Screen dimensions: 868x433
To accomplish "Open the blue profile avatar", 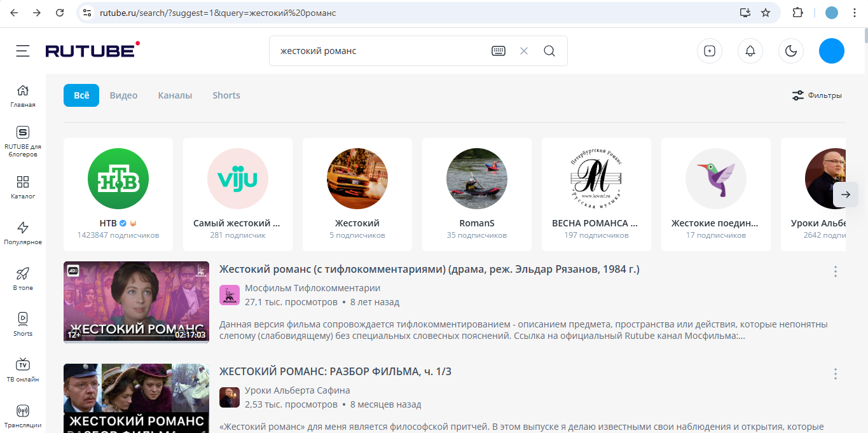I will pos(832,51).
